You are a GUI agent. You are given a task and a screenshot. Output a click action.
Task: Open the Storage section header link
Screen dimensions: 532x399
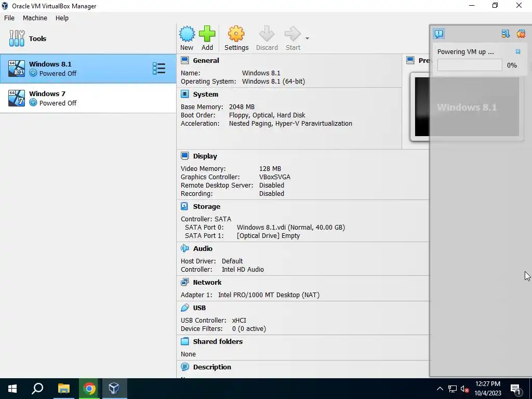coord(207,207)
